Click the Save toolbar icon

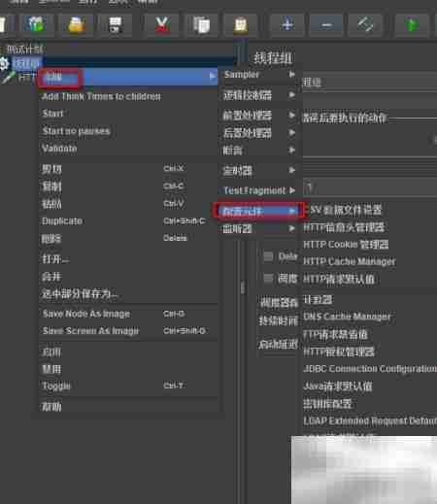115,24
